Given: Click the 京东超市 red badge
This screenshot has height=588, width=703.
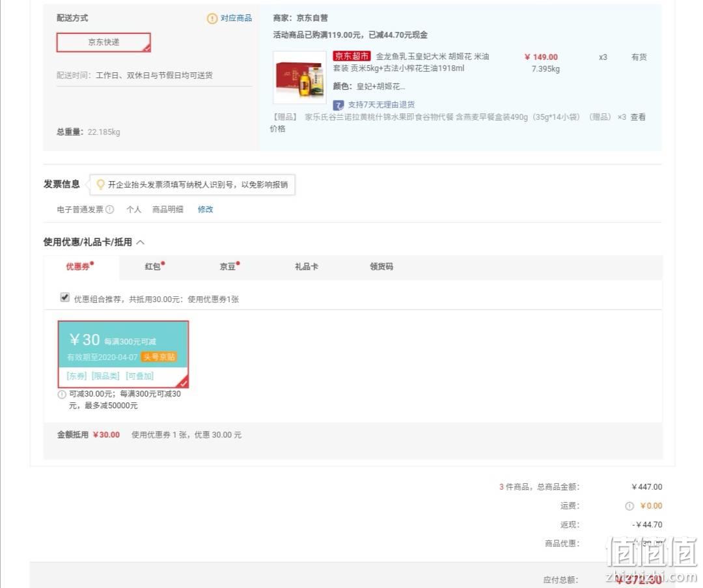Looking at the screenshot, I should pyautogui.click(x=351, y=56).
